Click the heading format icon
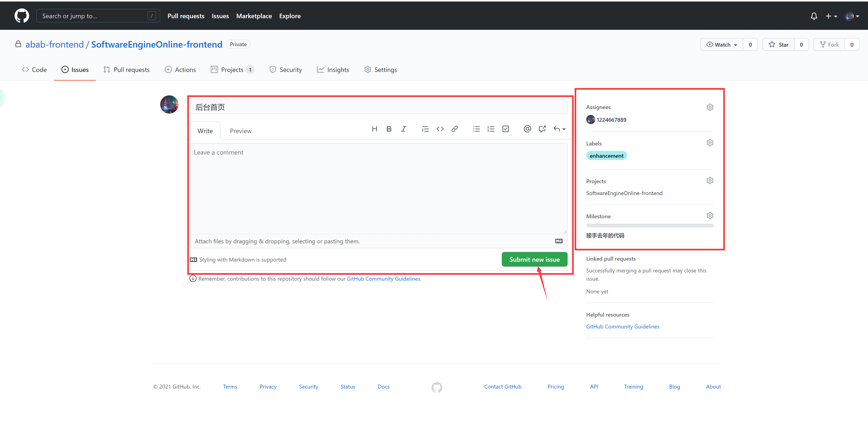The height and width of the screenshot is (427, 868). (374, 129)
